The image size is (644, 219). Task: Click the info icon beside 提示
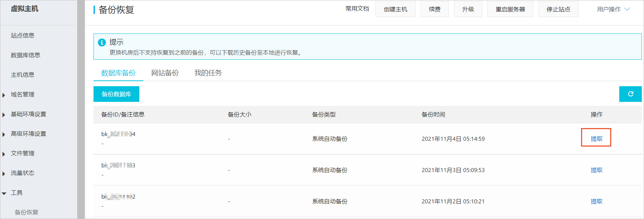[102, 43]
